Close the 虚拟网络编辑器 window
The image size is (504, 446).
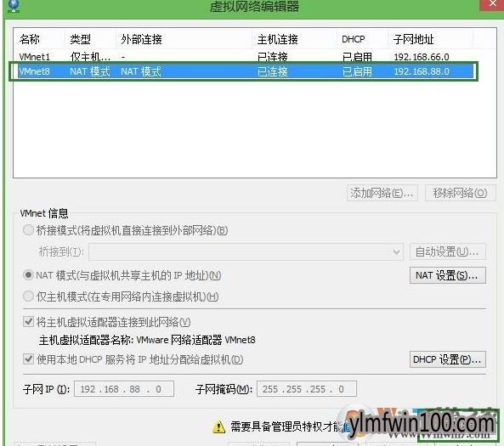492,4
